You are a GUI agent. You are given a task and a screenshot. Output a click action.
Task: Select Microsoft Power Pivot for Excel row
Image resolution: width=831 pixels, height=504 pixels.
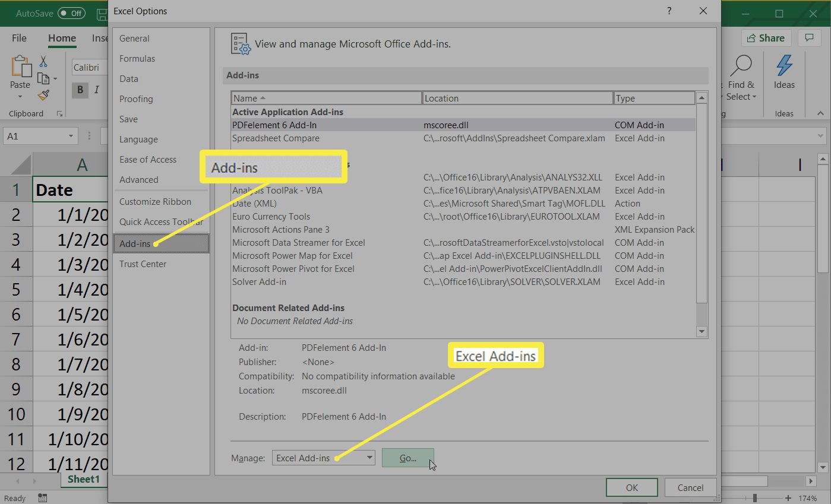[463, 269]
